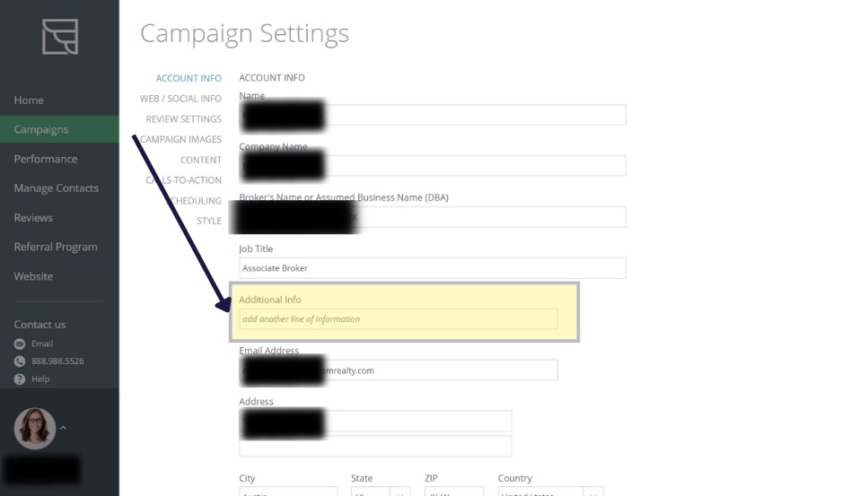Click the app logo icon in sidebar

pos(60,37)
